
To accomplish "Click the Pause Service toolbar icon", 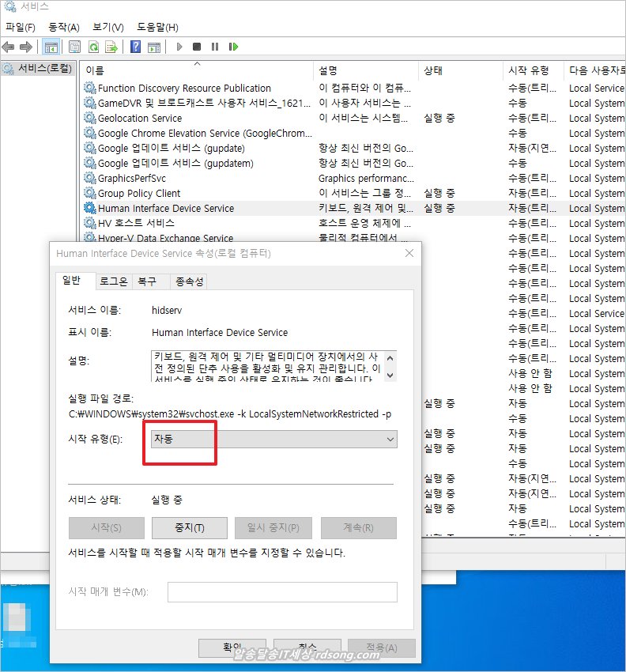I will pos(215,47).
